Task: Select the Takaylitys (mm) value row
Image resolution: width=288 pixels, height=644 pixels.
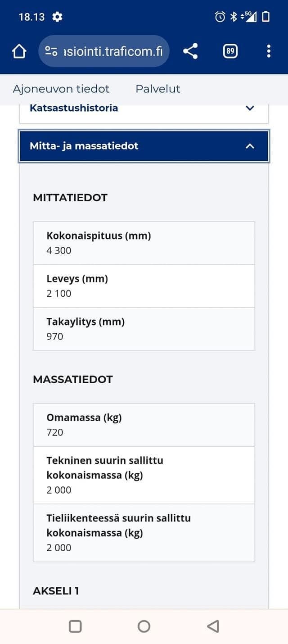Action: pyautogui.click(x=144, y=329)
